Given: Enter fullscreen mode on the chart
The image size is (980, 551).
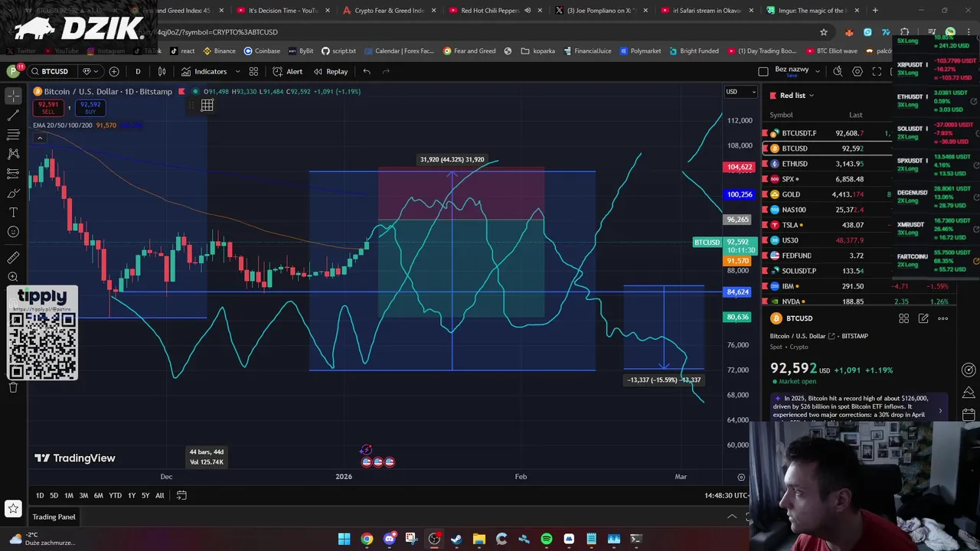Looking at the screenshot, I should pyautogui.click(x=877, y=71).
